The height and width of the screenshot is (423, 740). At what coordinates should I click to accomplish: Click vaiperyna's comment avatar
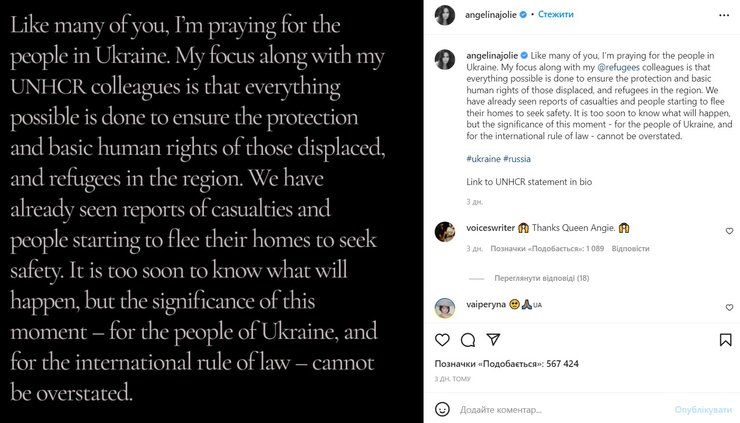[x=445, y=306]
